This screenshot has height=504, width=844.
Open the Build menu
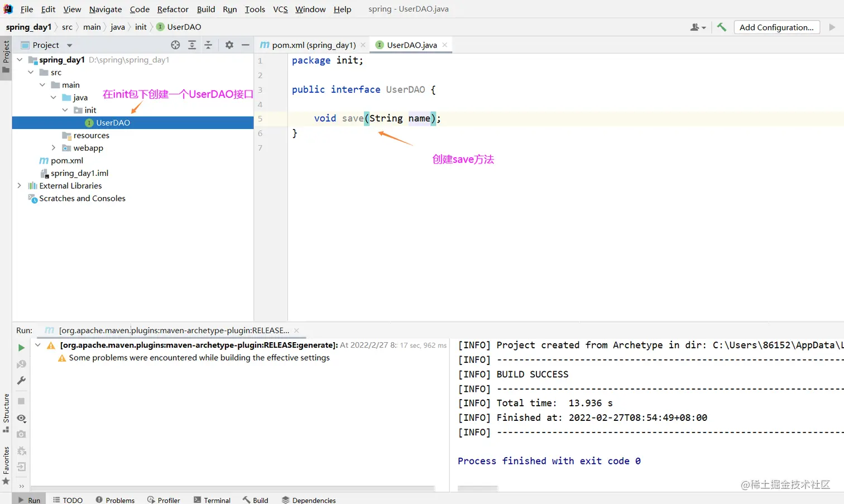[x=206, y=9]
